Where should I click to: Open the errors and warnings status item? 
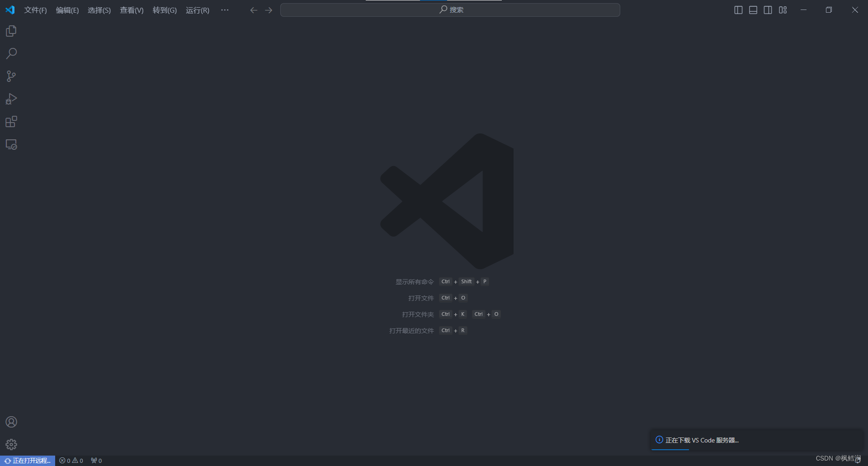tap(71, 461)
